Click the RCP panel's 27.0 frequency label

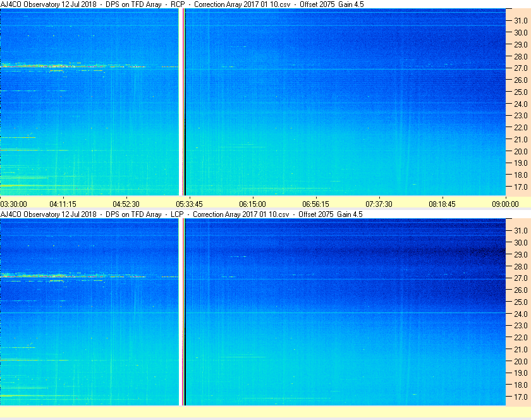pos(521,68)
